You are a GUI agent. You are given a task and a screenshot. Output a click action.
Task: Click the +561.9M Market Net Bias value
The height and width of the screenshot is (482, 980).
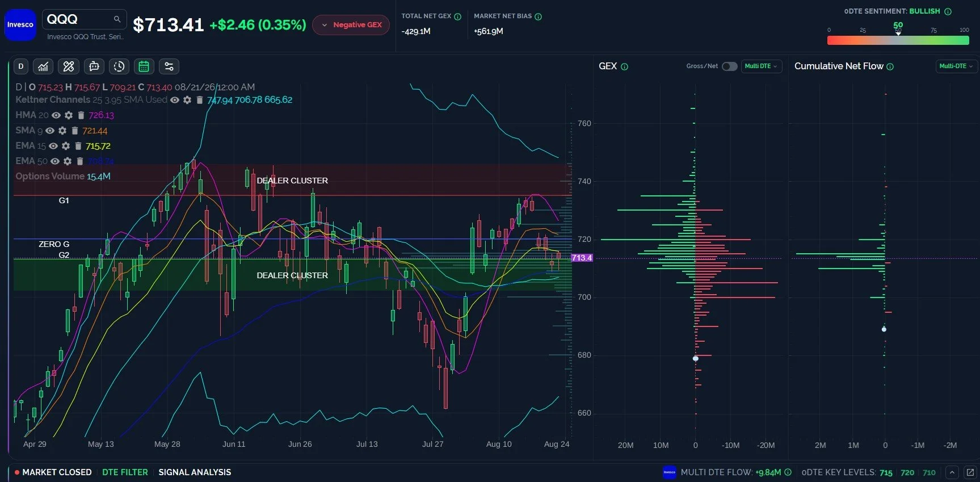click(489, 31)
